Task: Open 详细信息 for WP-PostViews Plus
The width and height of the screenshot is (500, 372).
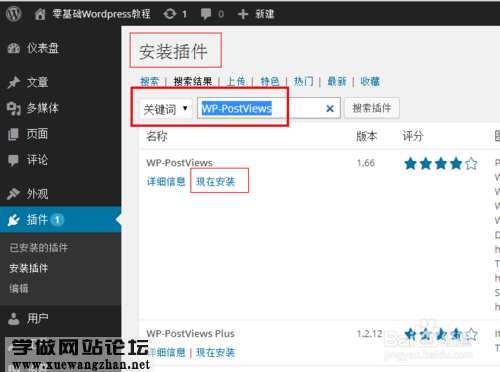Action: click(x=167, y=352)
